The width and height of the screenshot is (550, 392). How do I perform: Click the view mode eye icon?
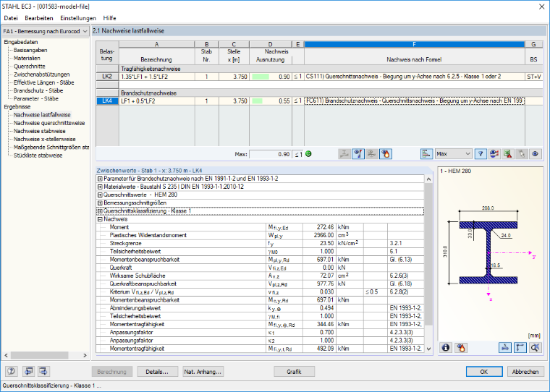click(x=535, y=153)
